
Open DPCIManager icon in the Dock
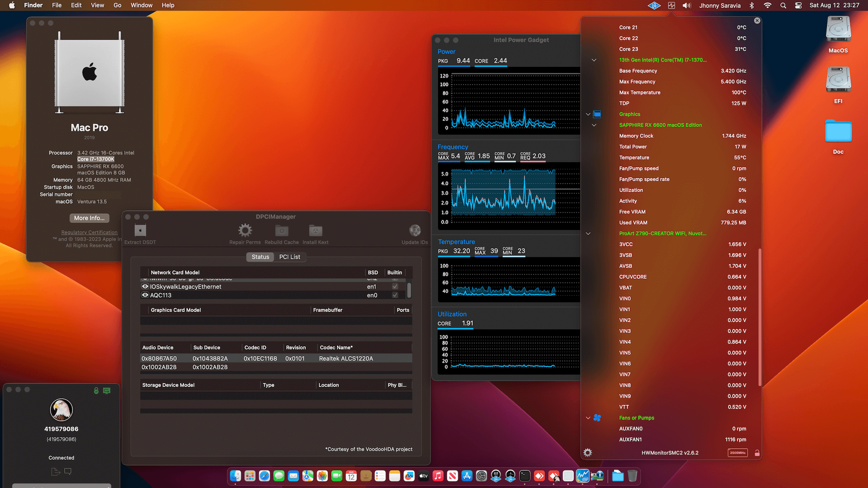click(x=597, y=476)
